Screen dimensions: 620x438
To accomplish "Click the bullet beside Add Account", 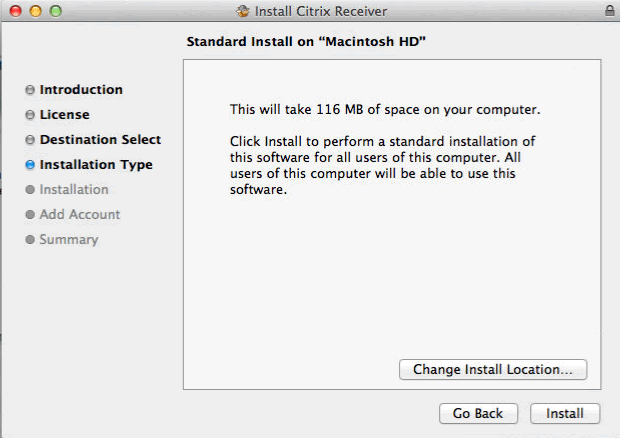I will click(30, 214).
